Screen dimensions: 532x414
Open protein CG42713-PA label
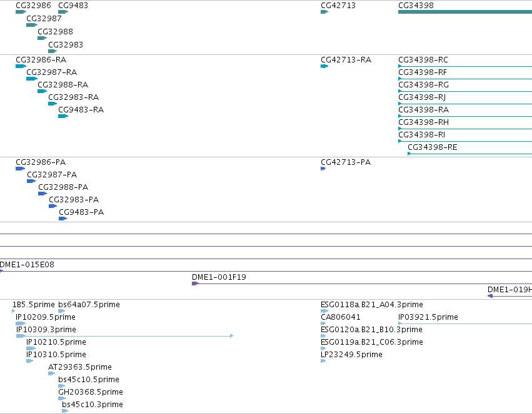(346, 162)
